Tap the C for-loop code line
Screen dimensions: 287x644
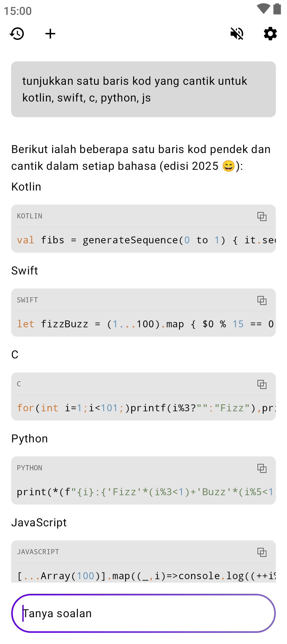(143, 408)
